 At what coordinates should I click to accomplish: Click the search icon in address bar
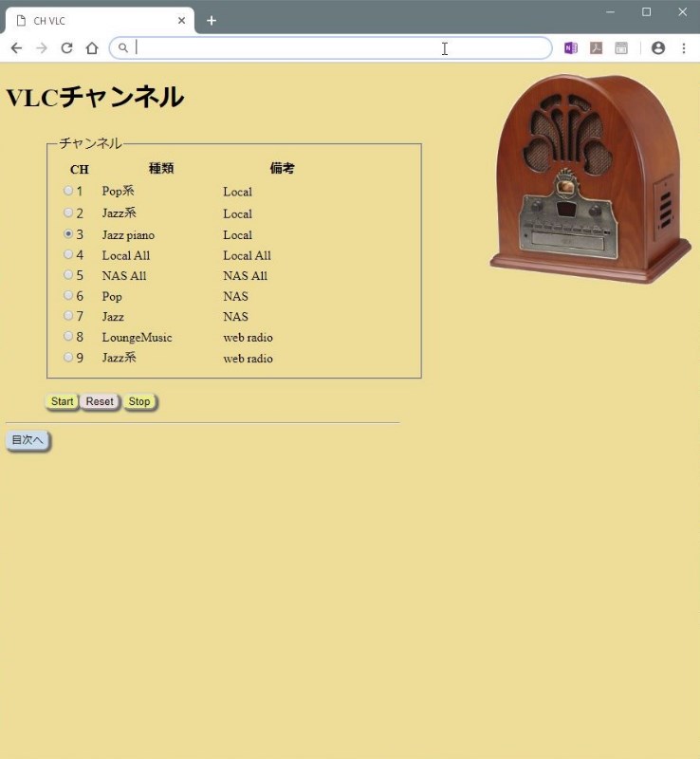pyautogui.click(x=123, y=48)
